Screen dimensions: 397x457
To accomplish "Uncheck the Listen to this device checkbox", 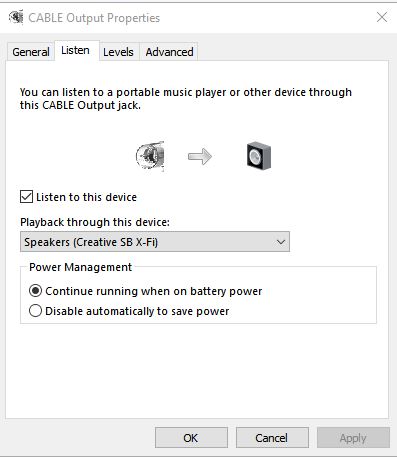I will click(x=26, y=197).
